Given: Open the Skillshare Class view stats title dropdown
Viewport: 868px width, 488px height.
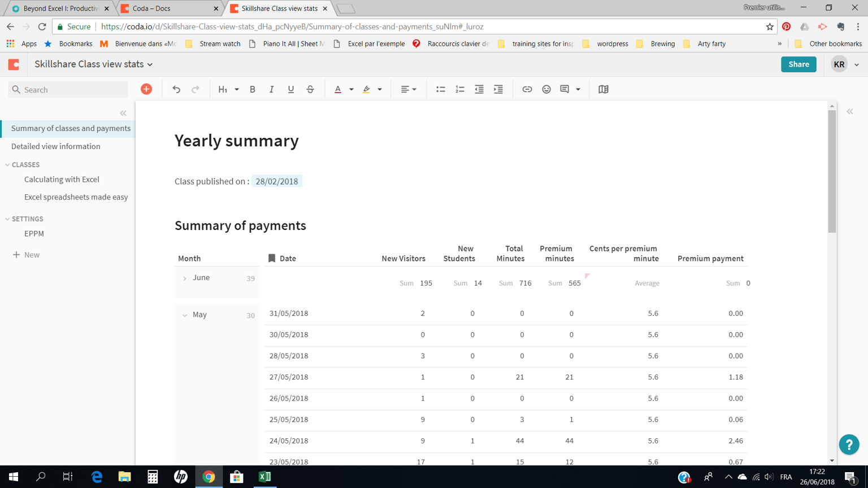Looking at the screenshot, I should coord(94,64).
